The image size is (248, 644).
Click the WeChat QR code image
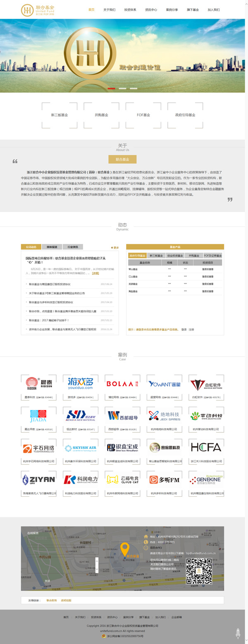(199, 571)
